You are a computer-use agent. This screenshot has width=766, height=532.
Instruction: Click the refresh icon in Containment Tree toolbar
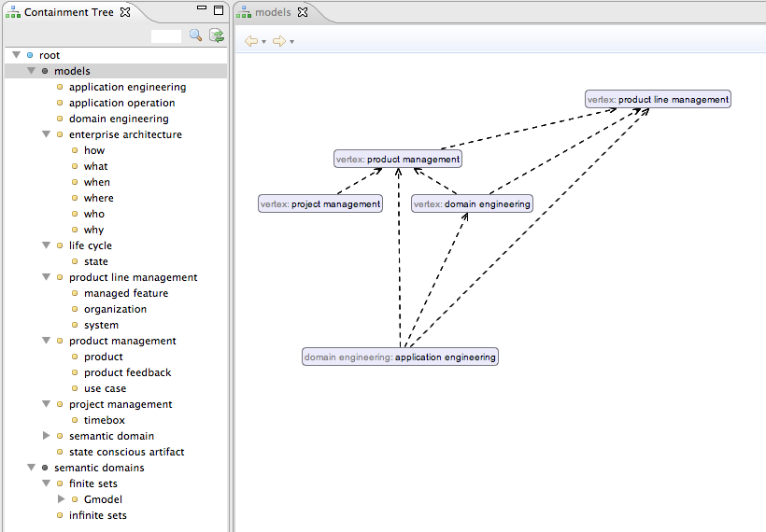(217, 35)
